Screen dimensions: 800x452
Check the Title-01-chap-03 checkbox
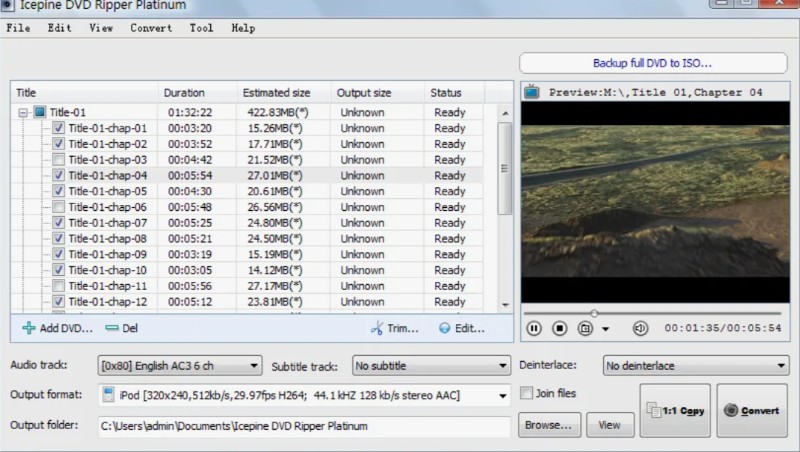click(x=59, y=160)
